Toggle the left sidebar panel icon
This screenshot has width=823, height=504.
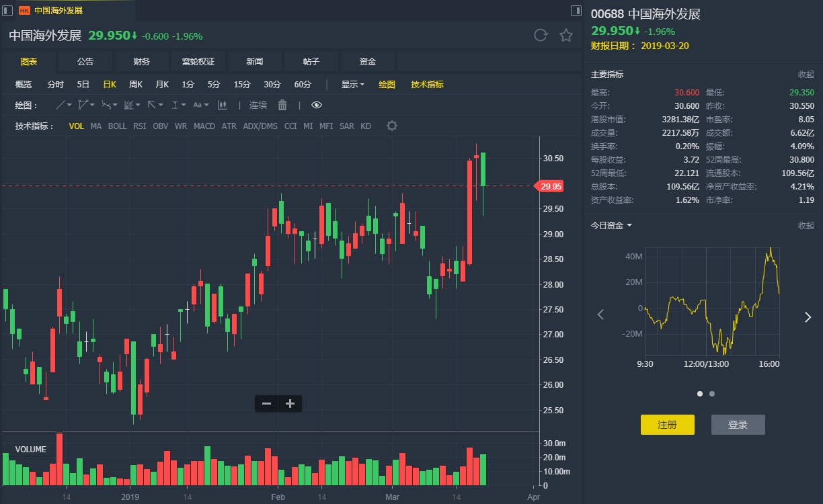pyautogui.click(x=7, y=11)
